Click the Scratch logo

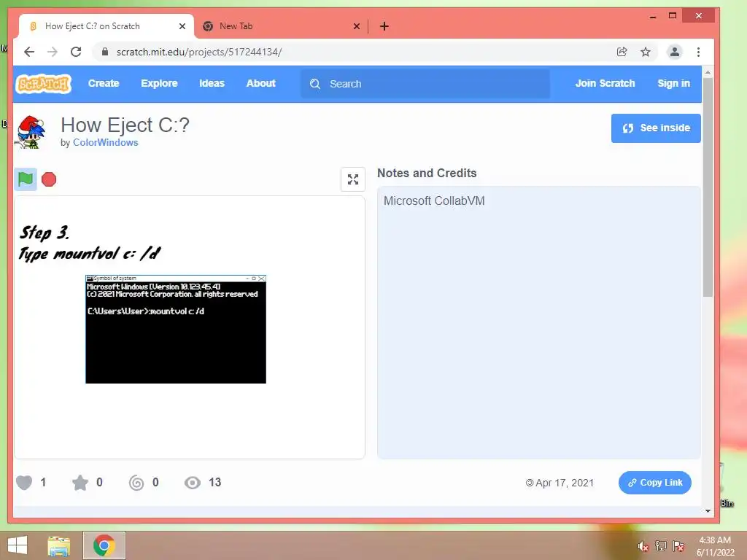click(x=43, y=84)
